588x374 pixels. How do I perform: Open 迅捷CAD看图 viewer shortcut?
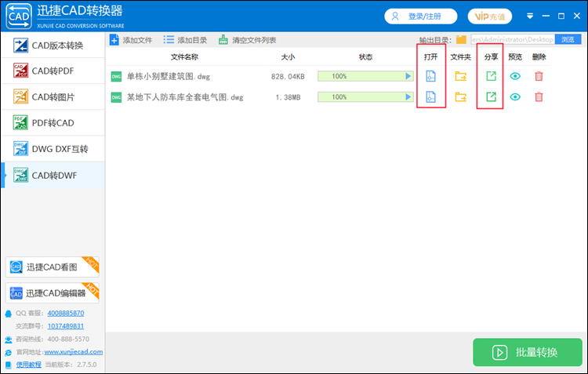52,267
